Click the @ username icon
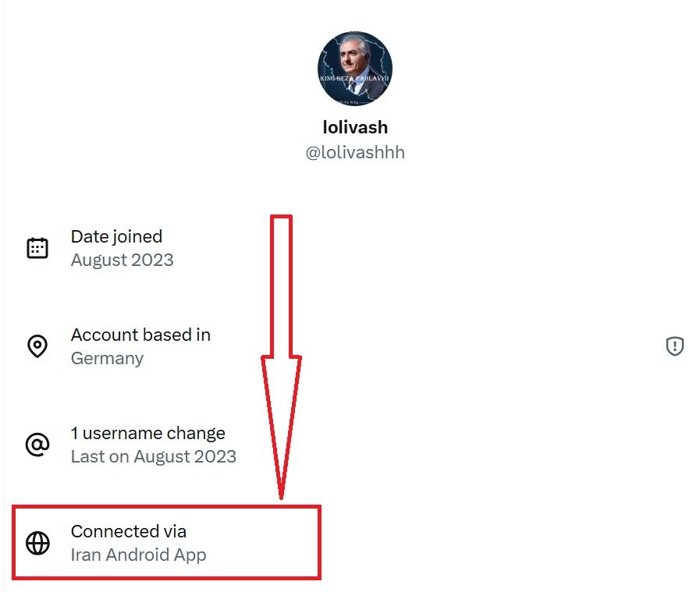Image resolution: width=700 pixels, height=592 pixels. [x=37, y=445]
